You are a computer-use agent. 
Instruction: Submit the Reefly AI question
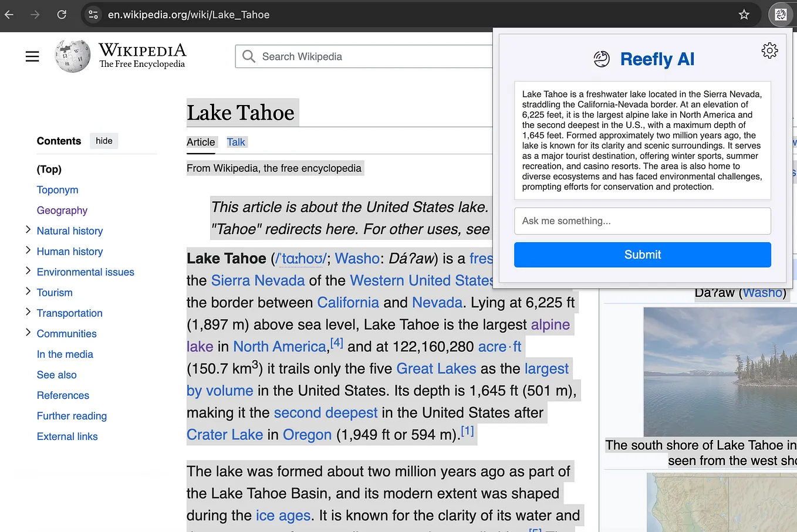[x=643, y=255]
